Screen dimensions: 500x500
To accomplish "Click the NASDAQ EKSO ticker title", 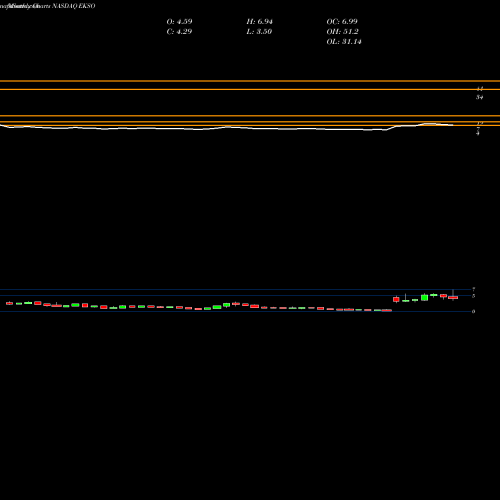I will (x=74, y=6).
